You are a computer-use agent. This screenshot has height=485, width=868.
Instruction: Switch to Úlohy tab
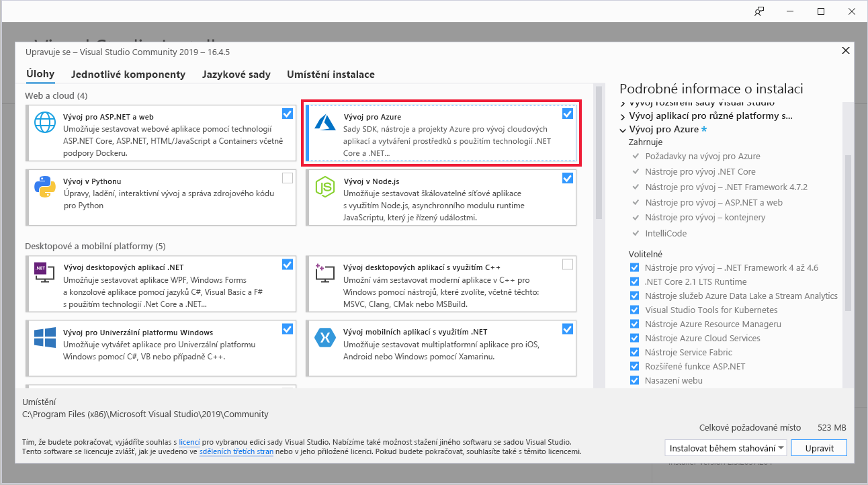tap(40, 75)
